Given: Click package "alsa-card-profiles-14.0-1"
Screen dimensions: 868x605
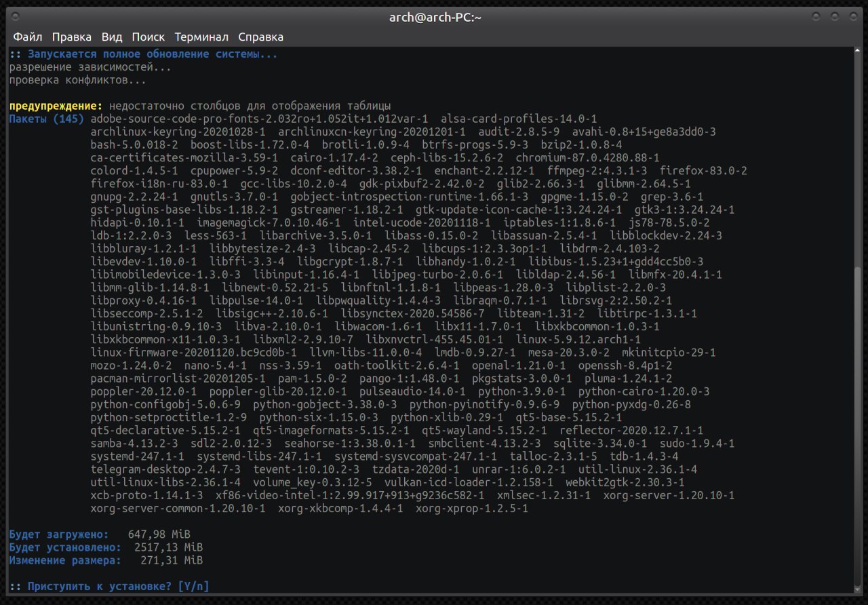Looking at the screenshot, I should pyautogui.click(x=518, y=119).
